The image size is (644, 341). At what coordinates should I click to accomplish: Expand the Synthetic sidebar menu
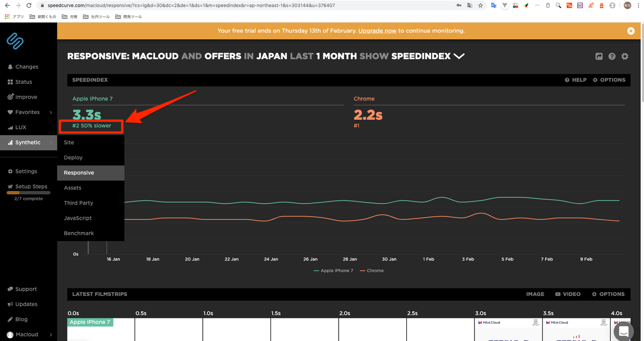[28, 142]
